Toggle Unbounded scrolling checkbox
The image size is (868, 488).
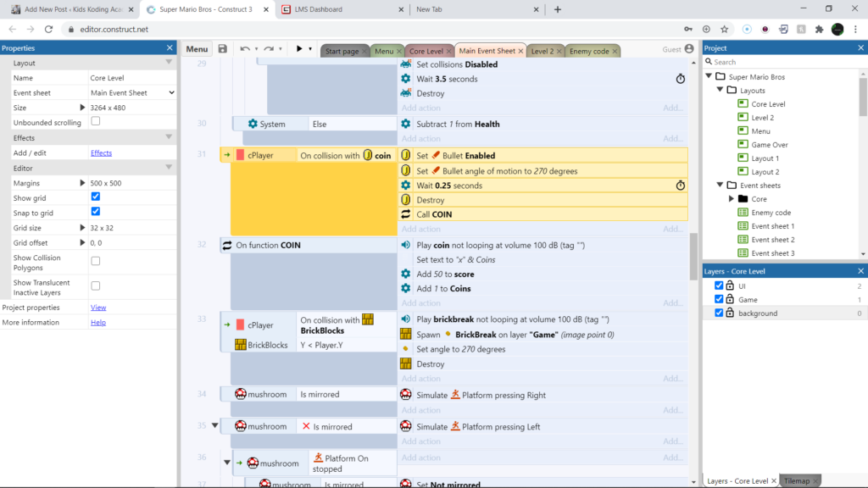[x=96, y=121]
